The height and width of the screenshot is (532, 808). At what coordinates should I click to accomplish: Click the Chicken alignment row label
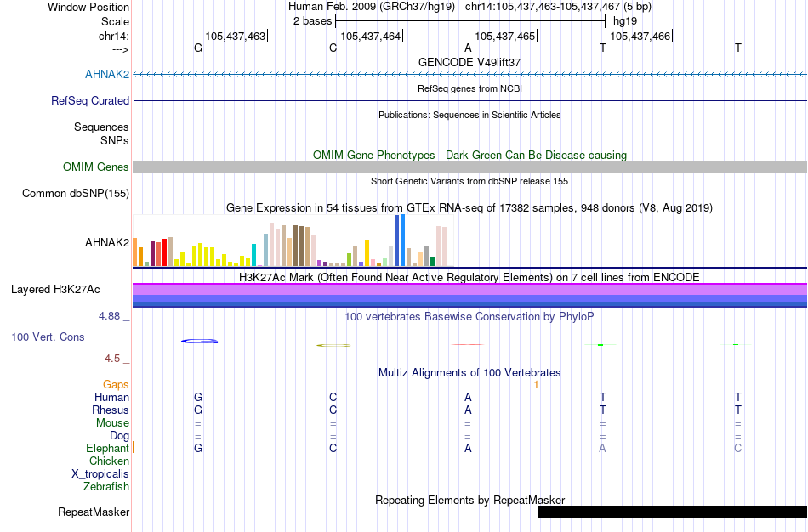[x=109, y=461]
